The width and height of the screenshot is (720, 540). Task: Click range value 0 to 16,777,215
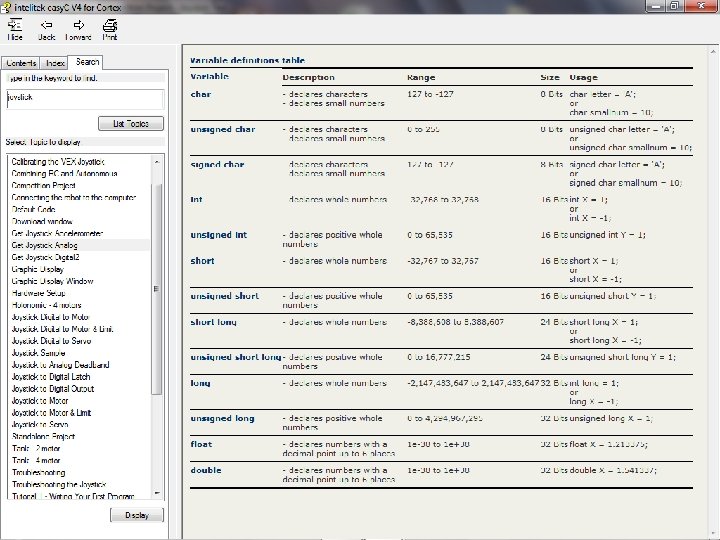point(439,357)
